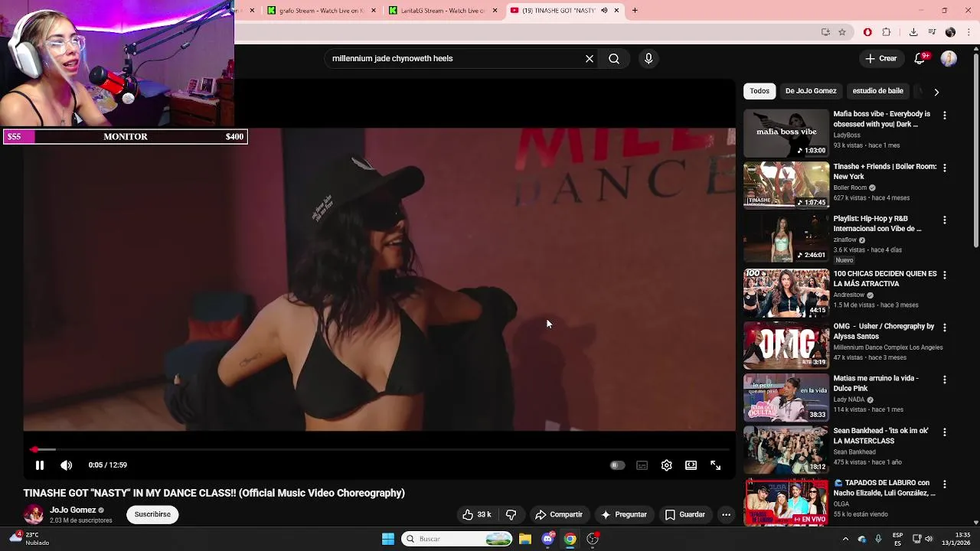This screenshot has height=551, width=980.
Task: Toggle subtitles in the video player
Action: tap(642, 465)
